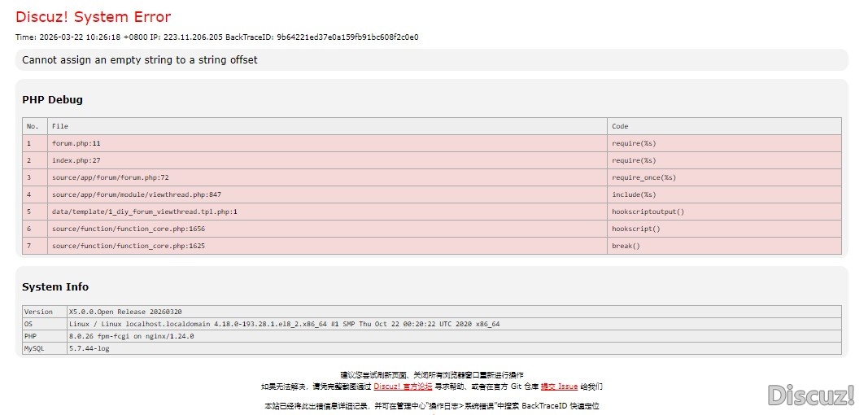The width and height of the screenshot is (868, 415).
Task: Click the Code column header
Action: pos(724,126)
